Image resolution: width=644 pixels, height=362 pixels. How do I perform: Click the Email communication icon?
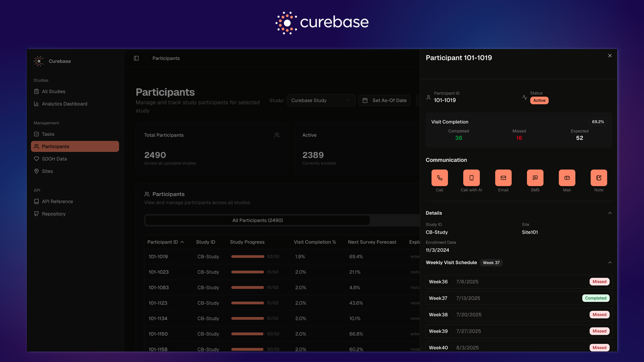(503, 178)
